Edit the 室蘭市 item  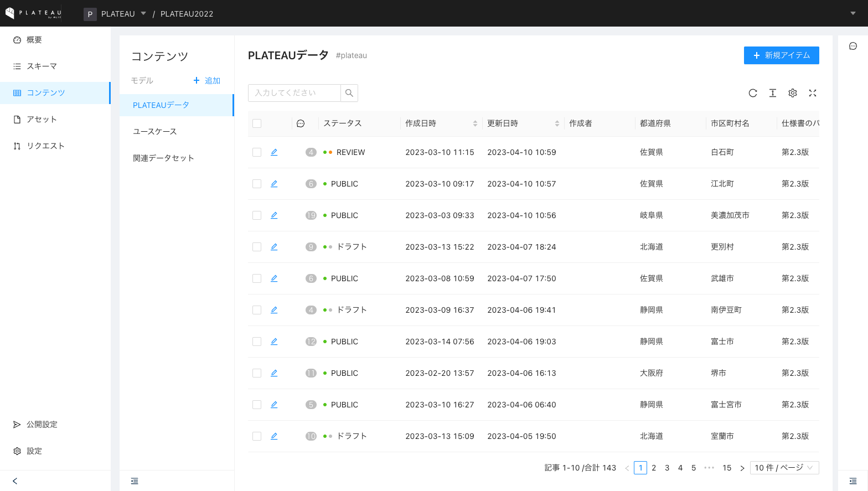click(274, 436)
